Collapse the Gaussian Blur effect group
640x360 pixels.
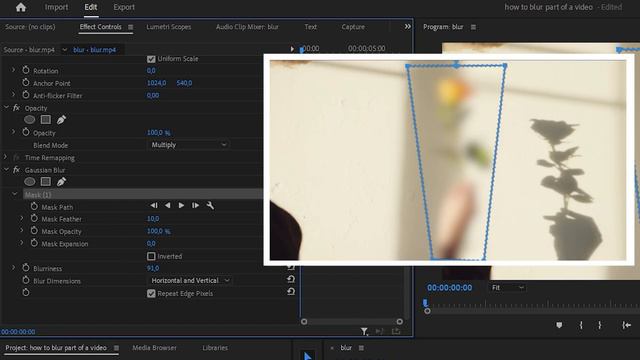[6, 169]
